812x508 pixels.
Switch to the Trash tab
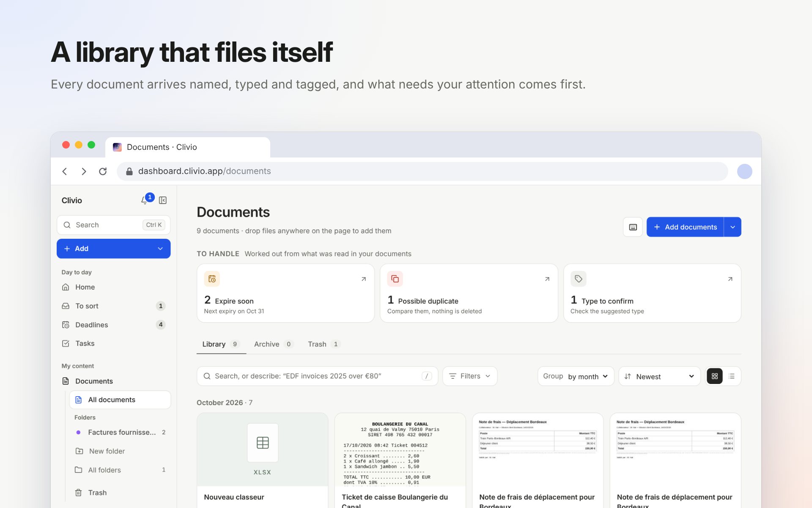tap(324, 344)
